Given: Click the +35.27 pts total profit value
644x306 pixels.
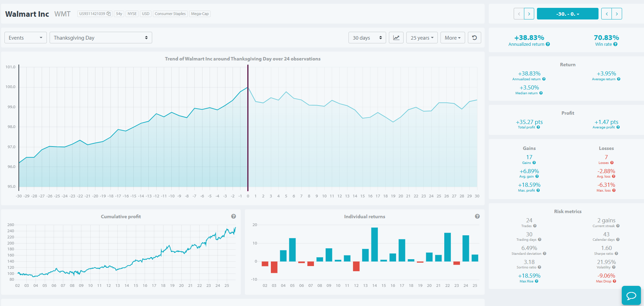Looking at the screenshot, I should pyautogui.click(x=529, y=122).
